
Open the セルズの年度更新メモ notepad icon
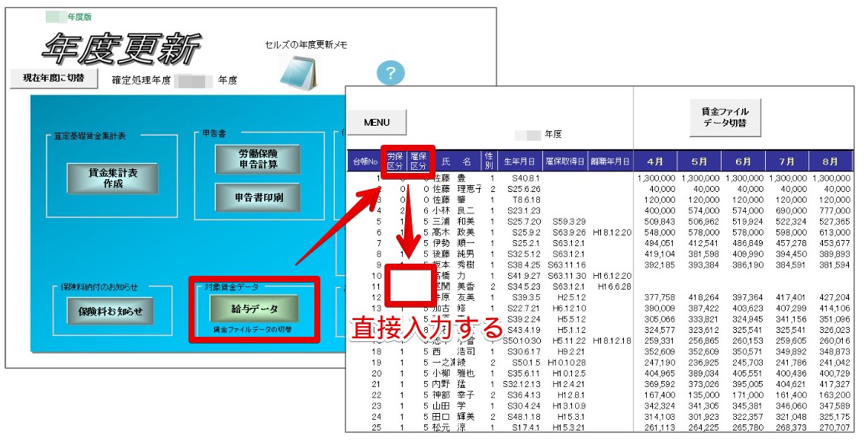tap(299, 72)
